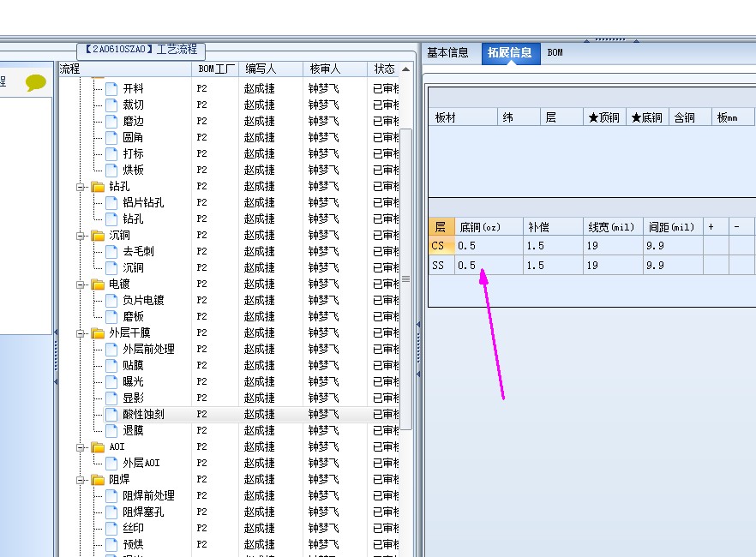Open the BOM tab
The width and height of the screenshot is (756, 557).
tap(555, 52)
